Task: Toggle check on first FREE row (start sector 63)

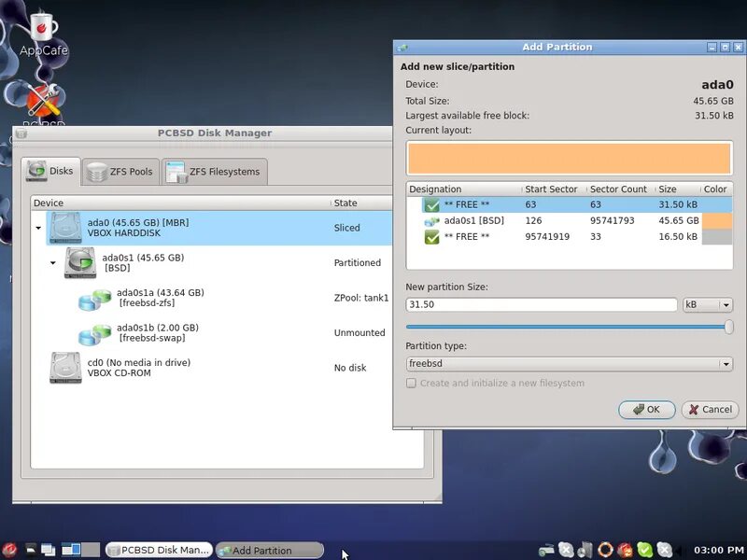Action: click(431, 204)
